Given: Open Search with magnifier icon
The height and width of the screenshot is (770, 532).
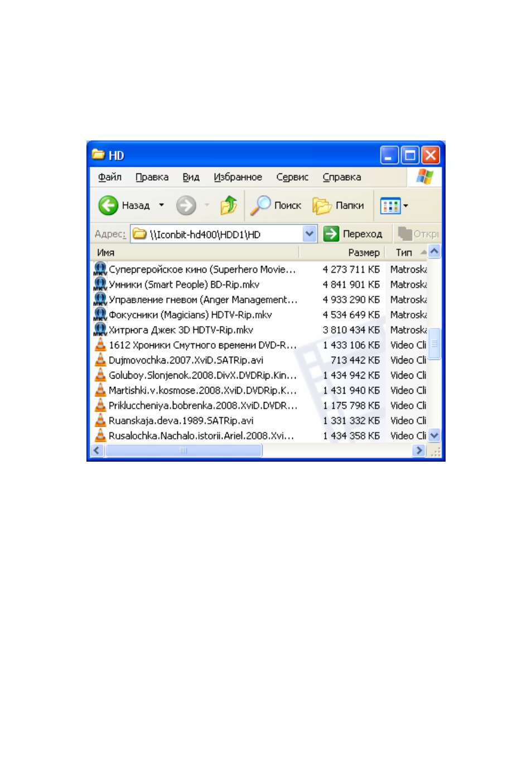Looking at the screenshot, I should [260, 206].
